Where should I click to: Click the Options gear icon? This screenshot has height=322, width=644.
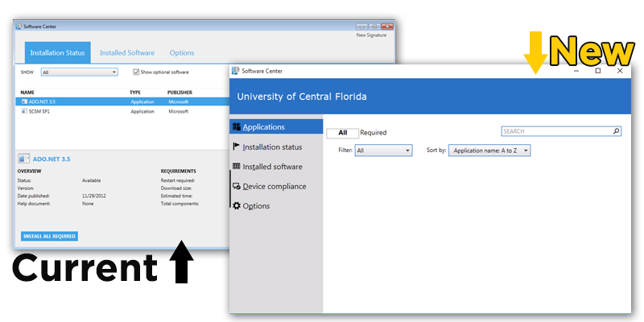237,205
